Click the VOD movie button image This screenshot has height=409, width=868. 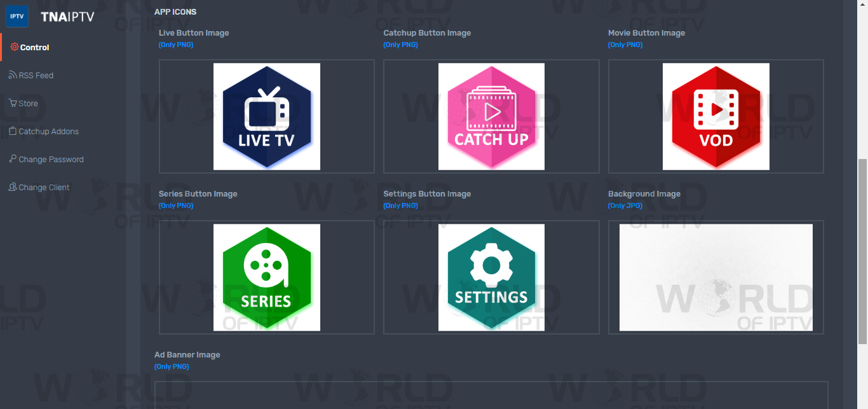(x=716, y=116)
